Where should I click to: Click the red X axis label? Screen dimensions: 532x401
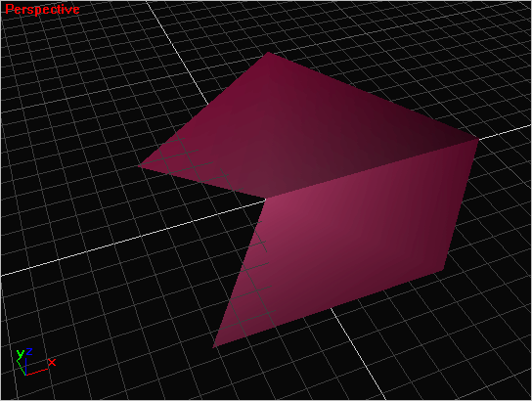52,362
